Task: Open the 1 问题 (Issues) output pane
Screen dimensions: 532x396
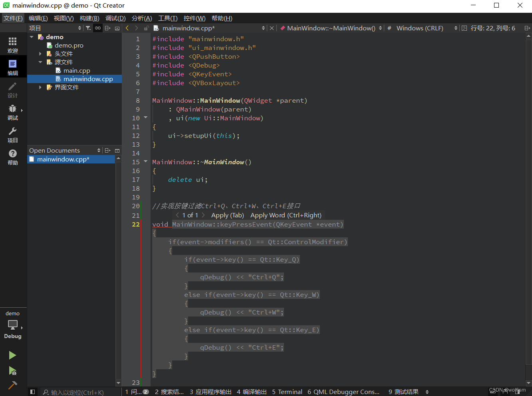Action: click(137, 392)
